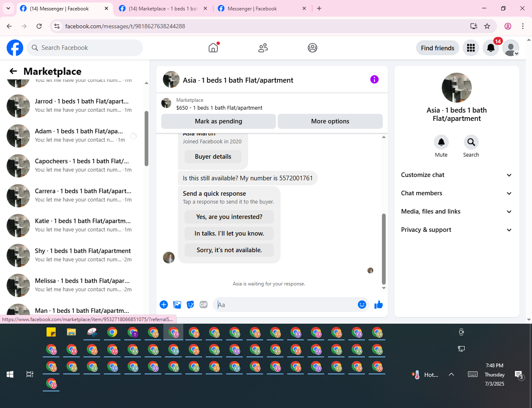Open Carrera conversation in chat list

(x=73, y=196)
